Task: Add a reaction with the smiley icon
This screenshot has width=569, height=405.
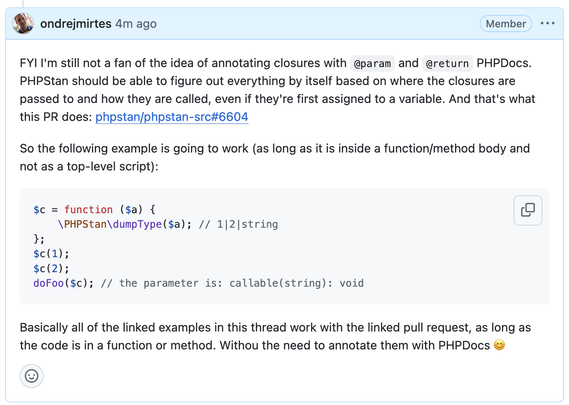Action: tap(32, 376)
